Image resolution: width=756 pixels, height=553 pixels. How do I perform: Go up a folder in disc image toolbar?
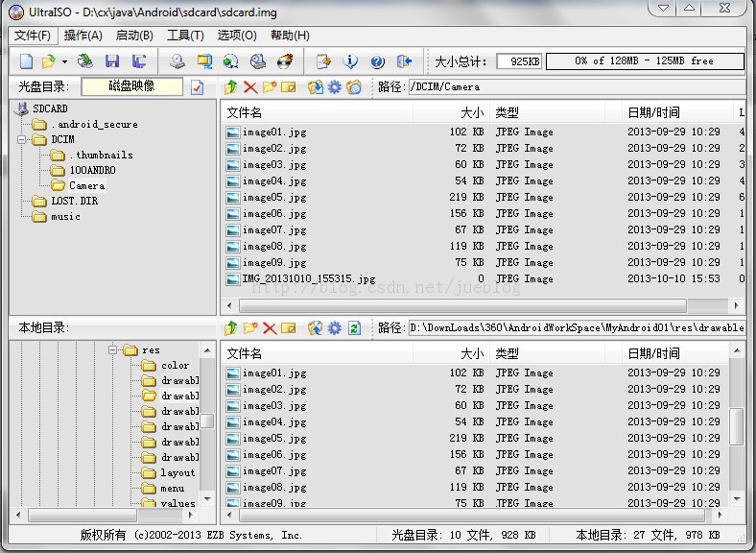(x=231, y=86)
